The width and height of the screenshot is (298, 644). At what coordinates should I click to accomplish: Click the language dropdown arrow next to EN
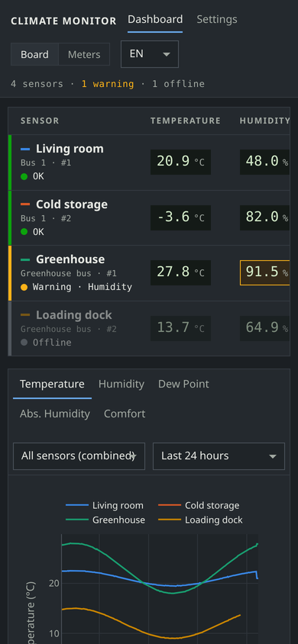click(167, 54)
